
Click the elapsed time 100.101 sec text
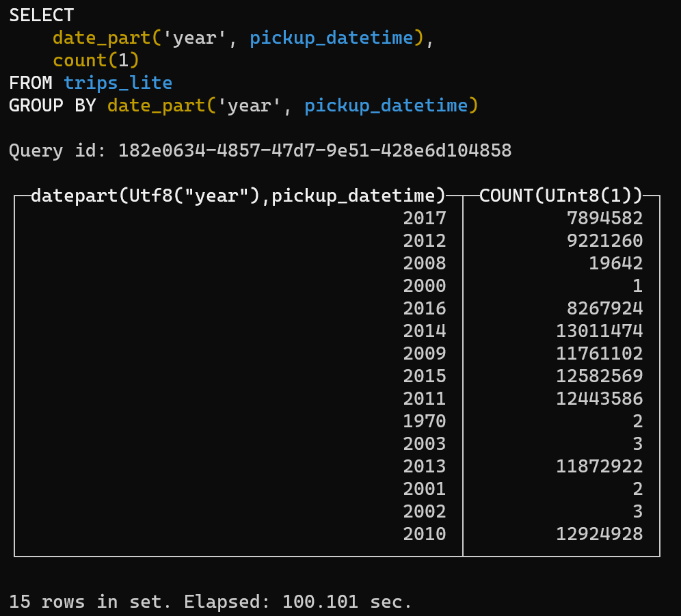click(347, 602)
